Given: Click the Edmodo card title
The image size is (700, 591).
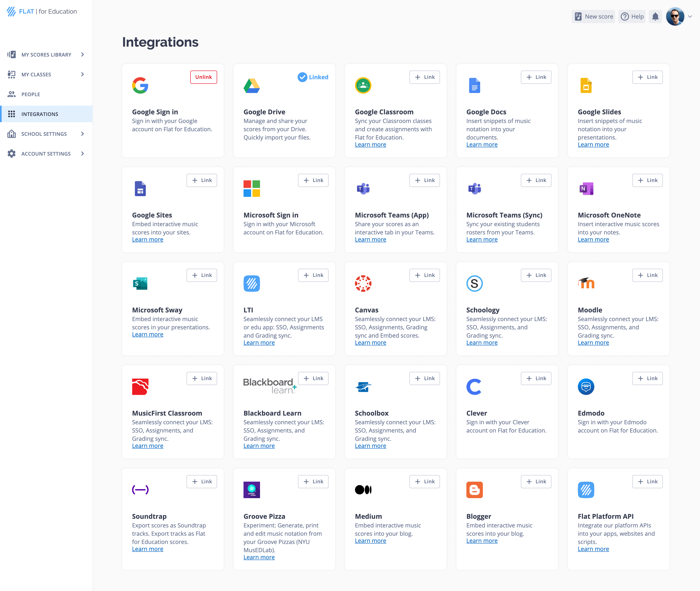Looking at the screenshot, I should click(x=591, y=413).
